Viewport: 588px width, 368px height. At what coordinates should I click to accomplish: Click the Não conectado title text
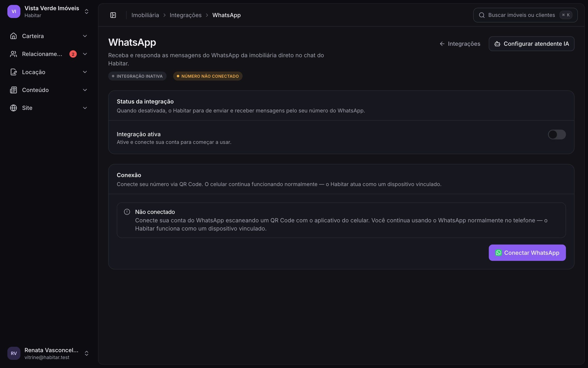(x=155, y=212)
